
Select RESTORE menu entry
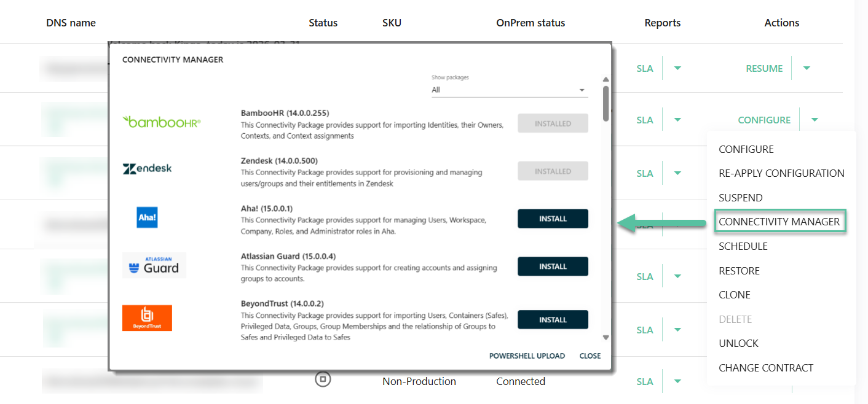coord(739,271)
